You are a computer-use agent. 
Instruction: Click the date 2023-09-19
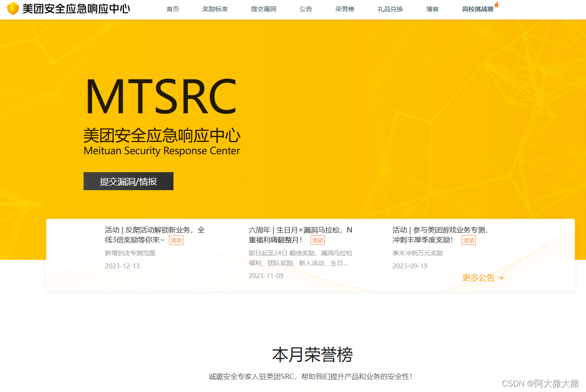pos(410,266)
